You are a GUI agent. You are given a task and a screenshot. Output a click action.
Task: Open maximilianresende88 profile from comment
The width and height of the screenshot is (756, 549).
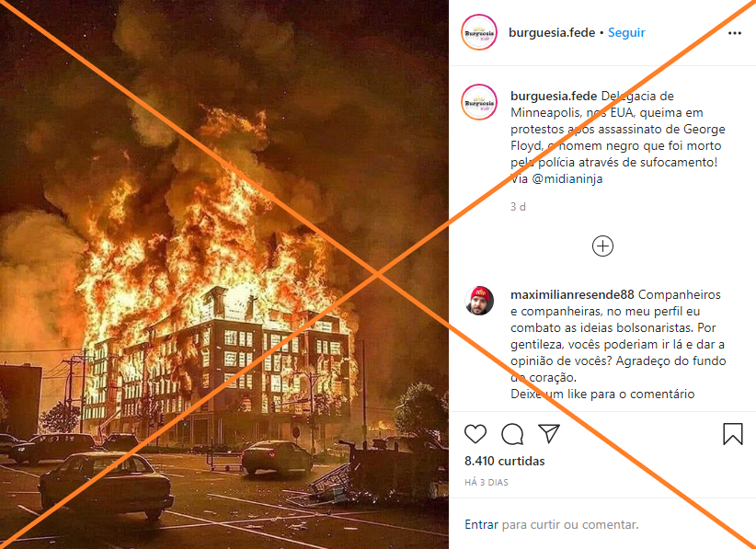[572, 294]
